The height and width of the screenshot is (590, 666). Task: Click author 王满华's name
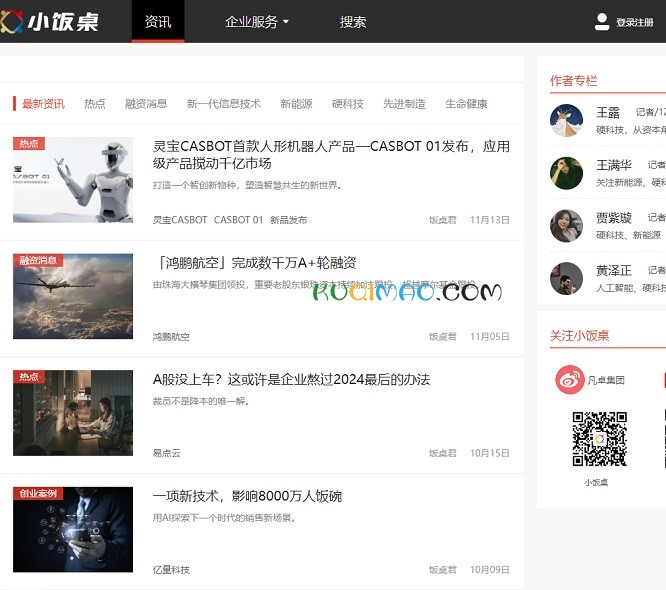click(614, 165)
